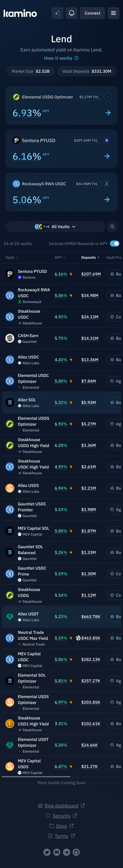Image resolution: width=123 pixels, height=868 pixels.
Task: Click the sparkle icon in the header
Action: [x=57, y=13]
